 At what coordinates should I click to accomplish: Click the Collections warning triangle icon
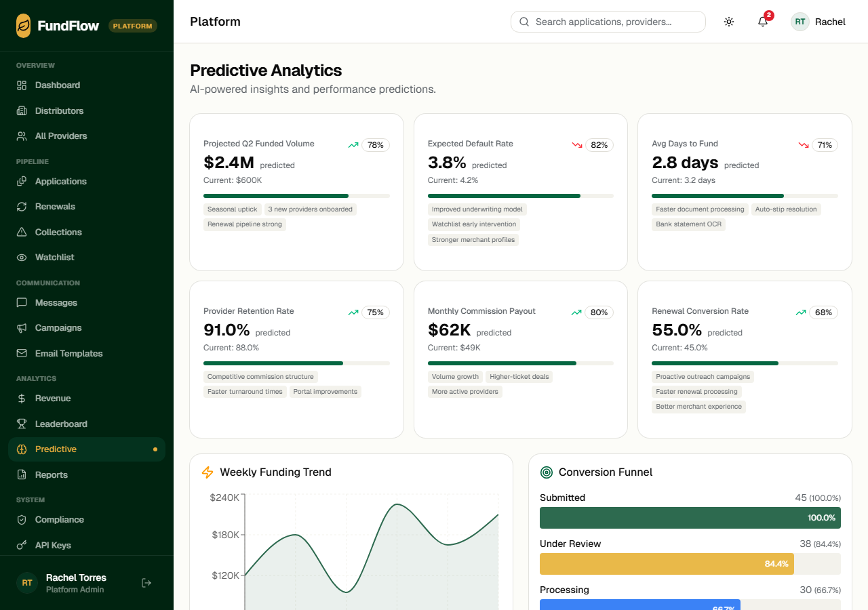pos(22,232)
